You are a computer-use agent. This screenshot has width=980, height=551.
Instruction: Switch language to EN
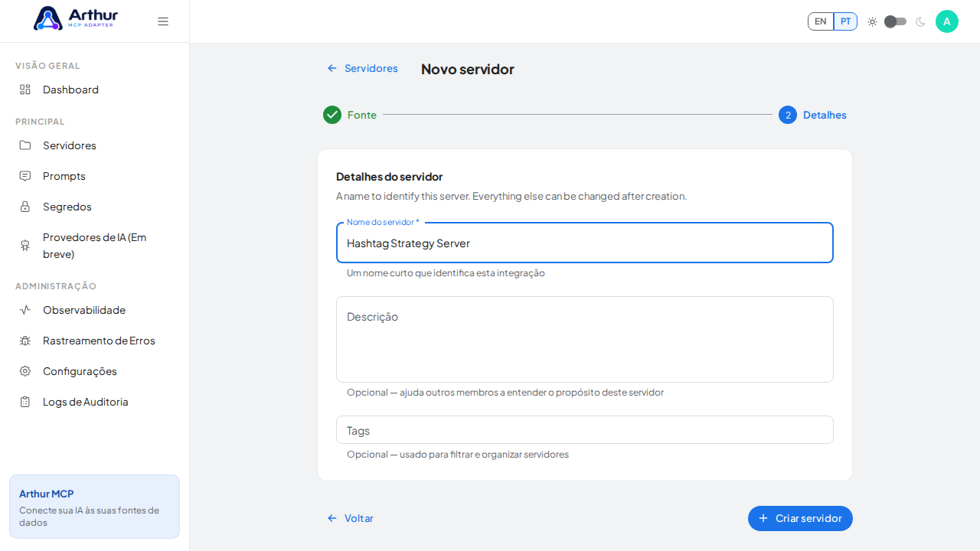(x=821, y=21)
